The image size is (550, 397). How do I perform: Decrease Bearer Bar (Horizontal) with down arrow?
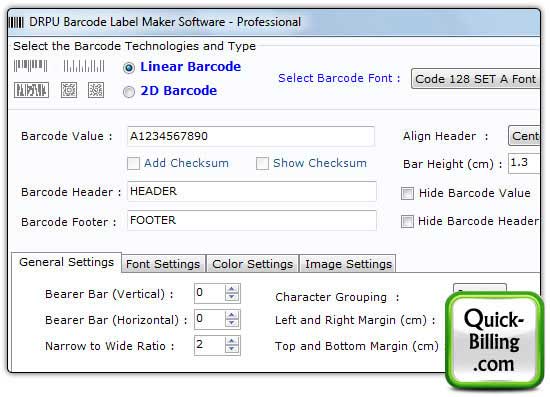click(232, 323)
